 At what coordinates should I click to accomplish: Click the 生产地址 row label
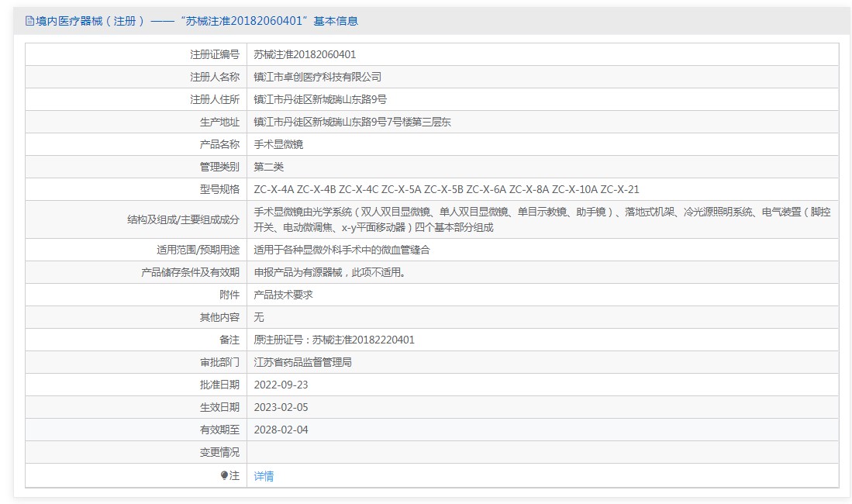tap(219, 123)
